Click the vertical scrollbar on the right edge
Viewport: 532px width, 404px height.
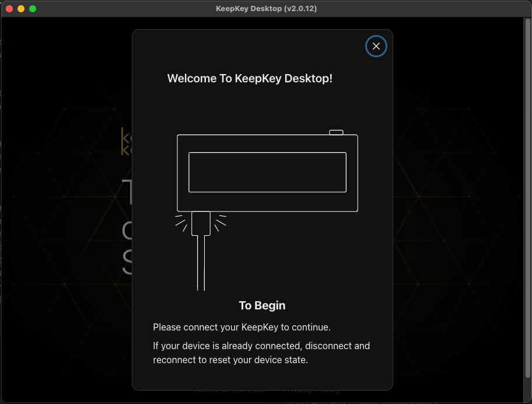[527, 197]
